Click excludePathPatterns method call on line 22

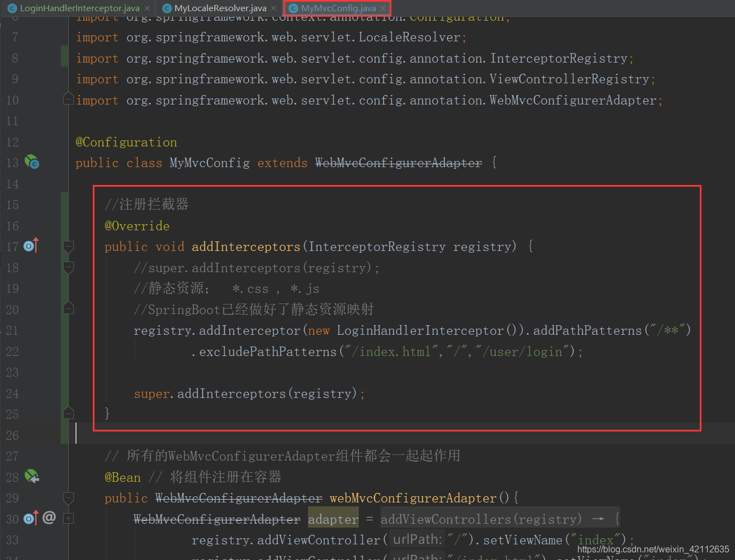click(x=268, y=352)
